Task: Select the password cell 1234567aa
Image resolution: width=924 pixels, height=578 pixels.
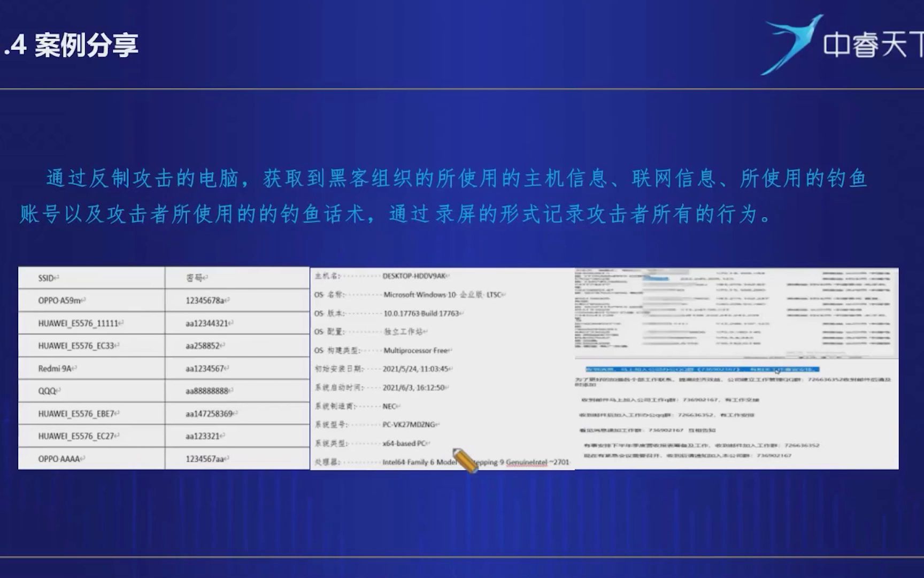Action: (x=237, y=459)
